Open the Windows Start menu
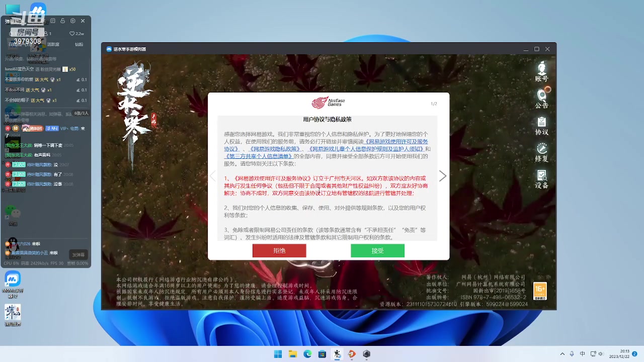The height and width of the screenshot is (362, 644). [278, 354]
